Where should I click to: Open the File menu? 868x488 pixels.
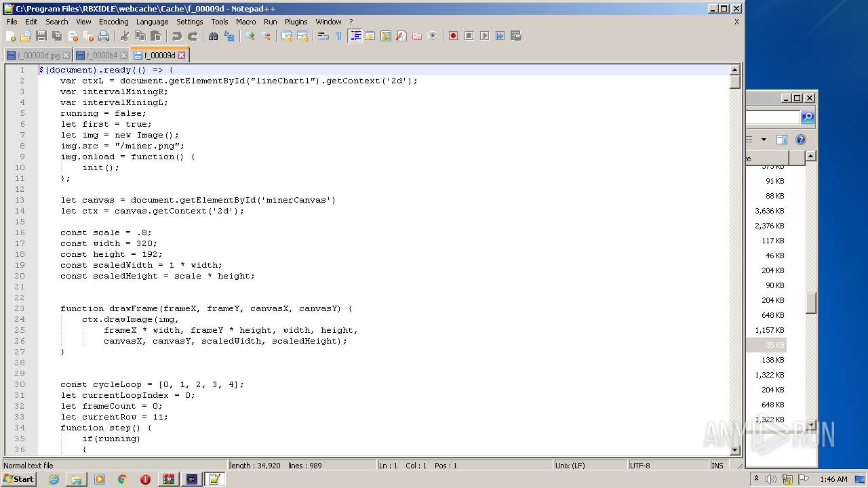[x=12, y=22]
